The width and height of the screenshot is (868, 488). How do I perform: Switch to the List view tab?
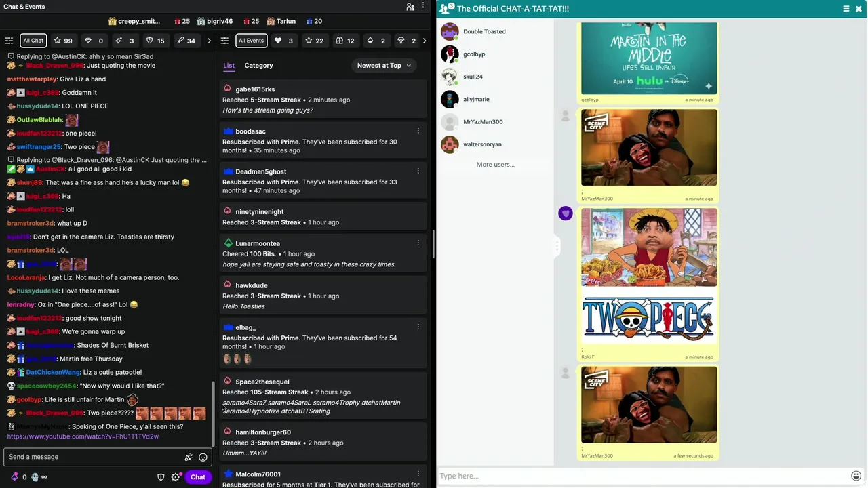pyautogui.click(x=229, y=66)
